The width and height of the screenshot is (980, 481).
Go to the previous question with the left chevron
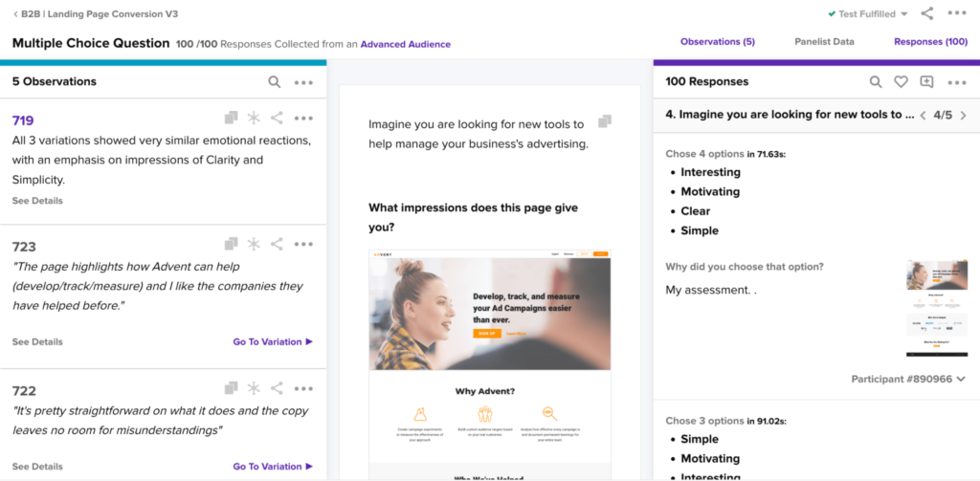click(x=923, y=115)
